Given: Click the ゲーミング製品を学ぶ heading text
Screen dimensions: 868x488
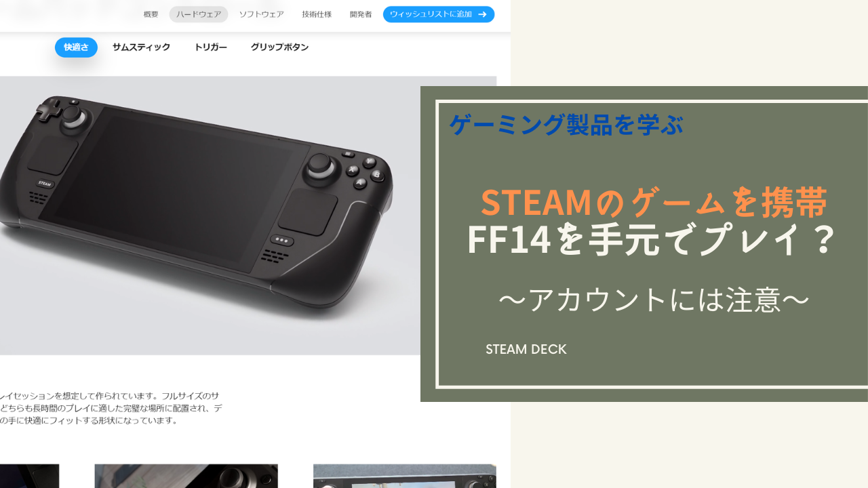Looking at the screenshot, I should [566, 125].
